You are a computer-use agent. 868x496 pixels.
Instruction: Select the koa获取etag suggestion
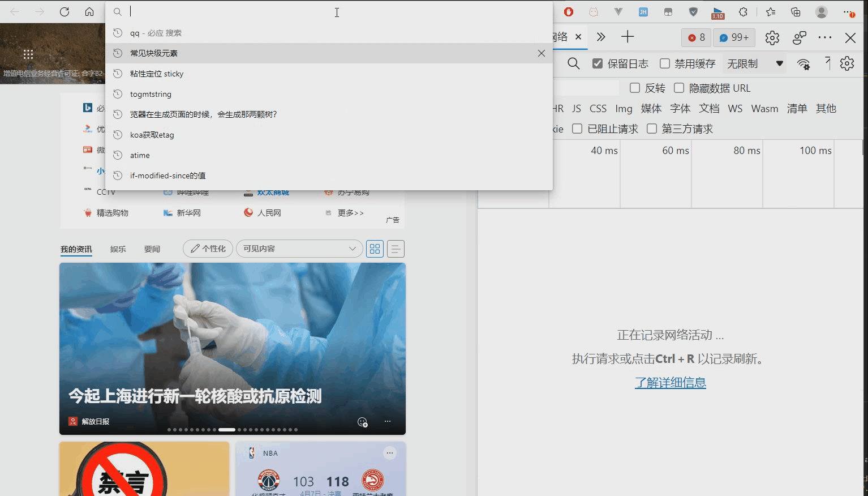[329, 135]
